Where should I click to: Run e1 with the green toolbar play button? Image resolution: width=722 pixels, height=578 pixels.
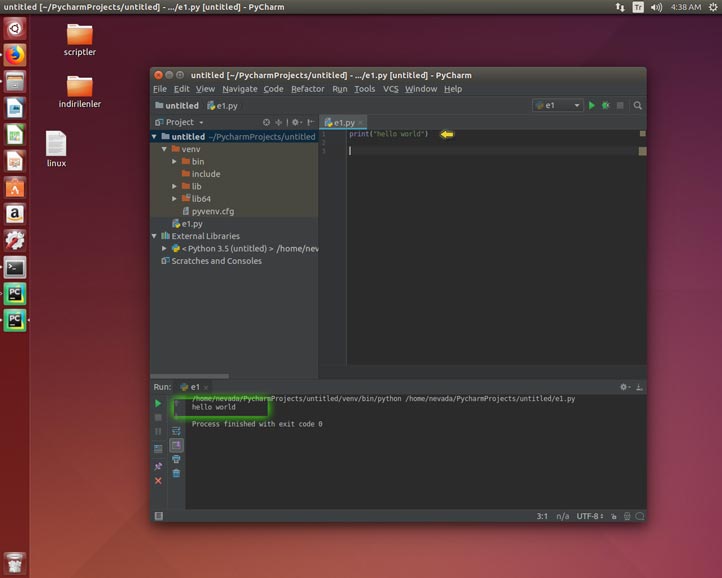(x=592, y=105)
